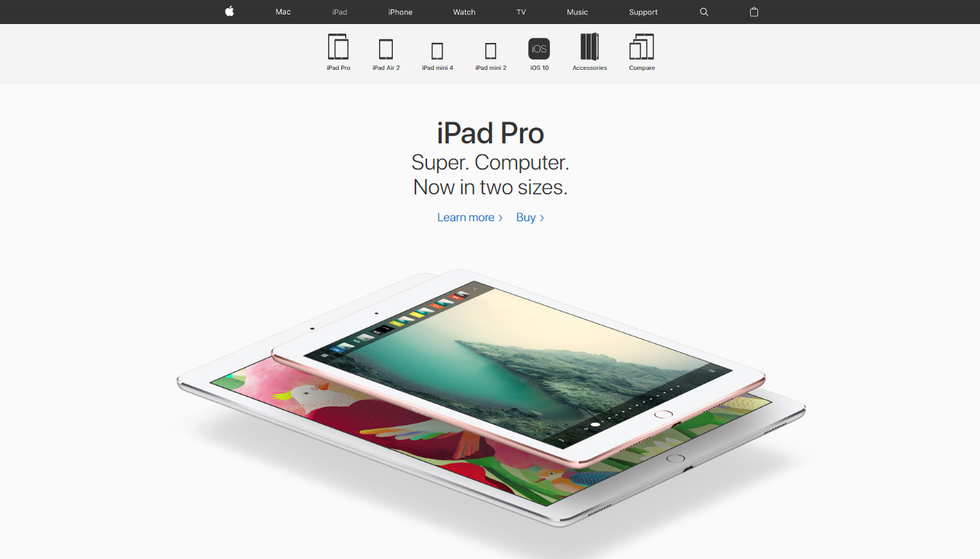Open the iOS 10 icon

click(539, 52)
